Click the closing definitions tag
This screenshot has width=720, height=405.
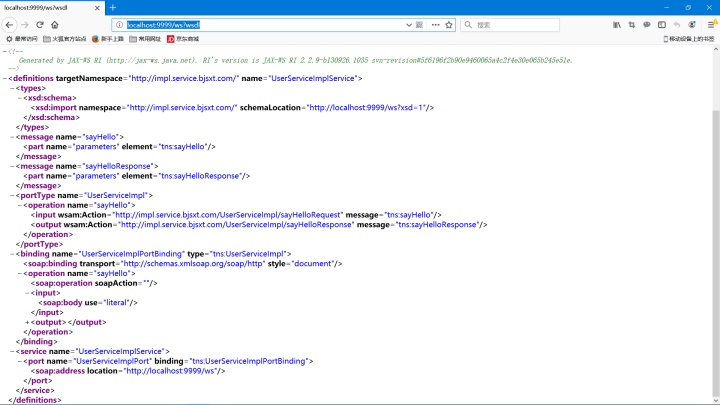pyautogui.click(x=35, y=400)
